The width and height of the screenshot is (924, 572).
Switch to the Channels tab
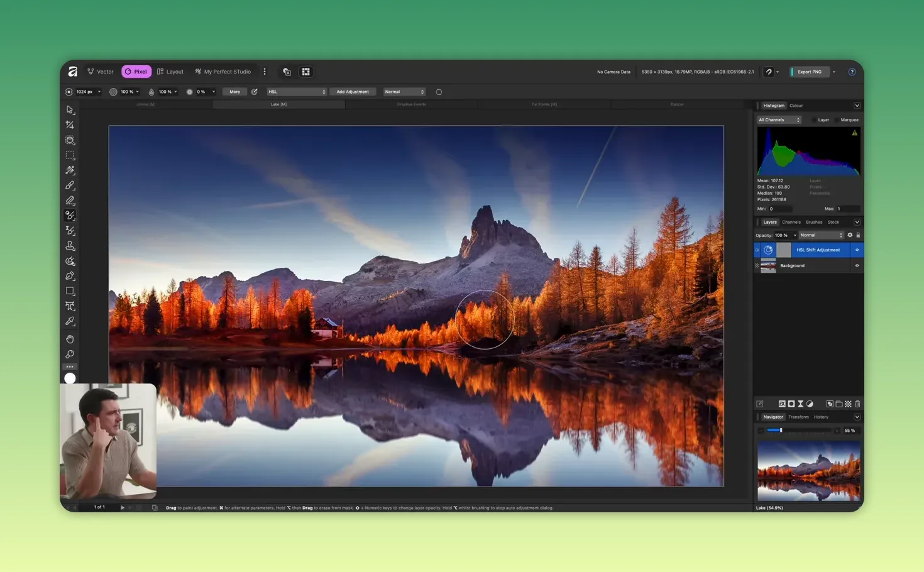tap(791, 222)
